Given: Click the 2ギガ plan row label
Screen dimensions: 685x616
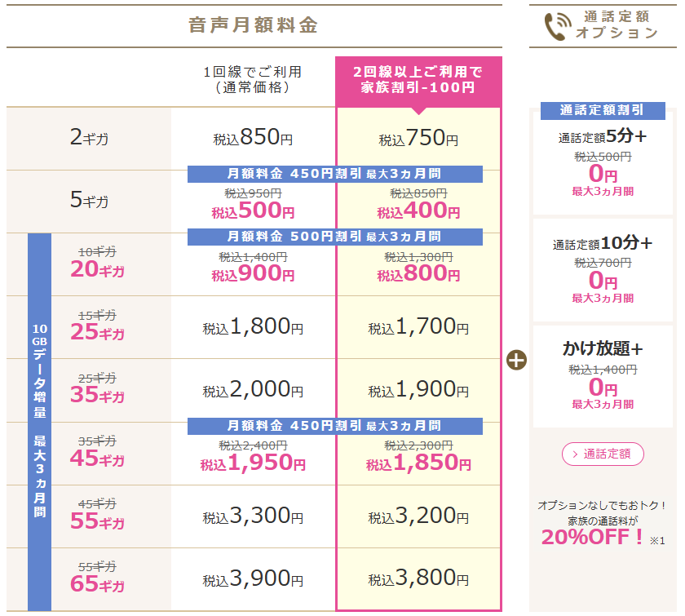Looking at the screenshot, I should click(89, 138).
